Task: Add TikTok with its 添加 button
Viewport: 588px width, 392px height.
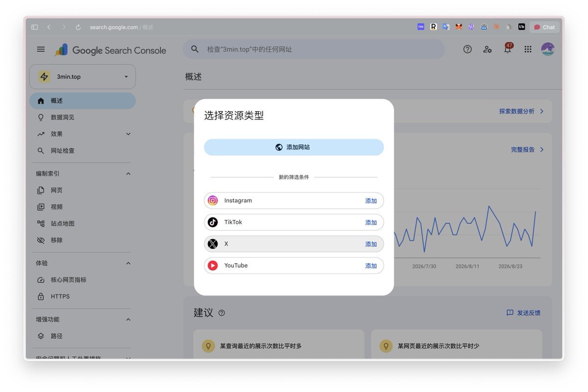Action: 371,222
